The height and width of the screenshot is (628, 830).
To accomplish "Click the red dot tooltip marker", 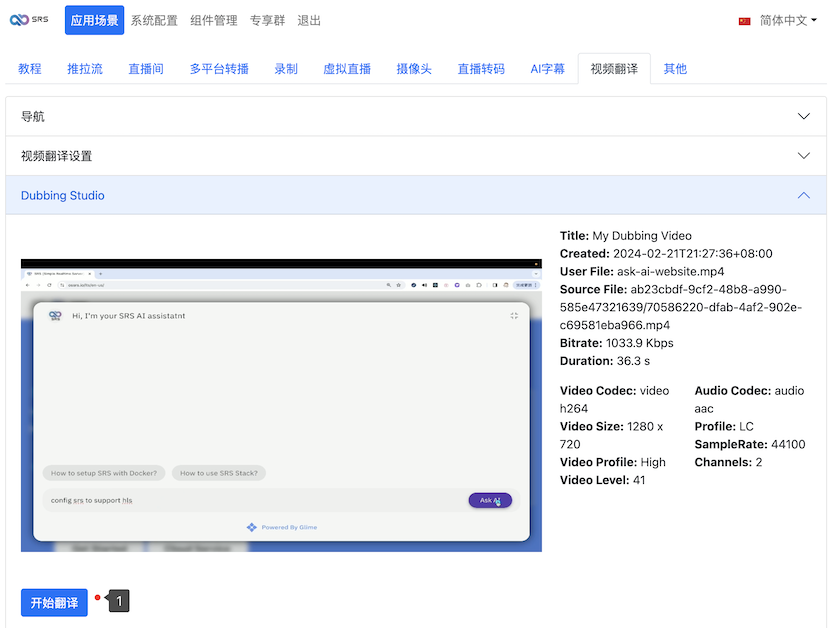I will coord(97,598).
